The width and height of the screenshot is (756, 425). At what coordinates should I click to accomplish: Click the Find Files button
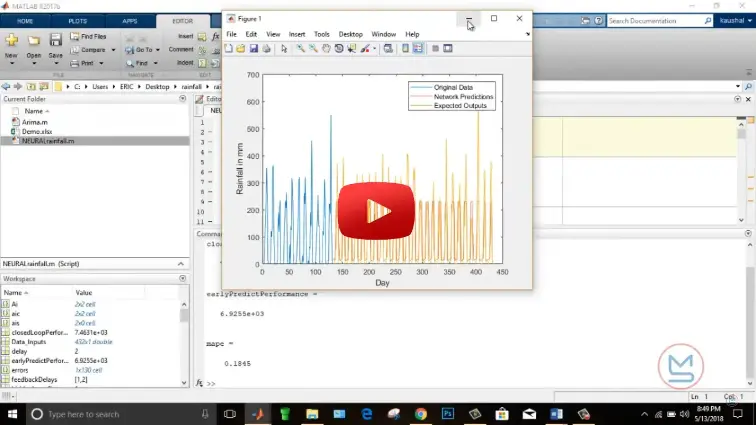point(88,37)
